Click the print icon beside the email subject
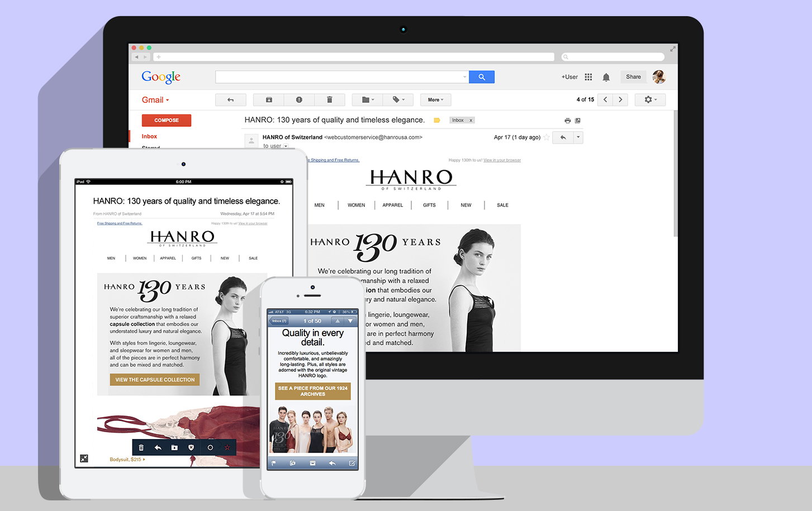Image resolution: width=812 pixels, height=511 pixels. coord(568,121)
